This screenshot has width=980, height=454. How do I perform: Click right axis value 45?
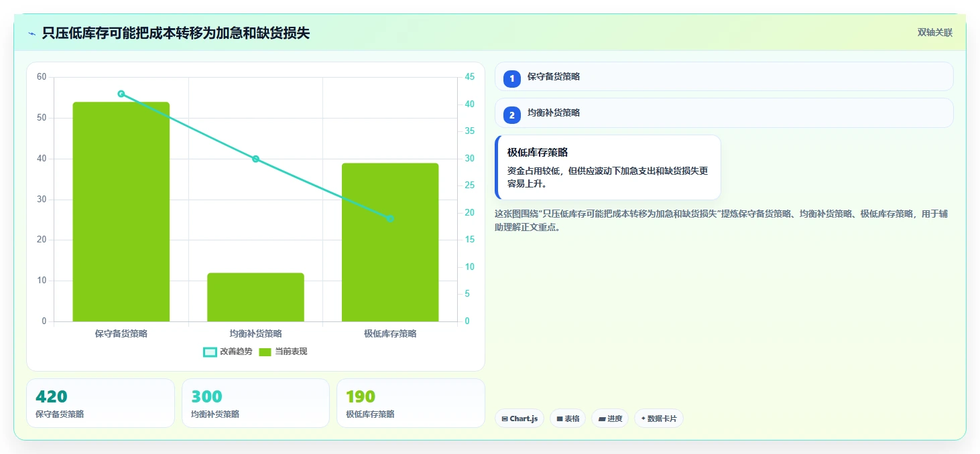coord(470,77)
